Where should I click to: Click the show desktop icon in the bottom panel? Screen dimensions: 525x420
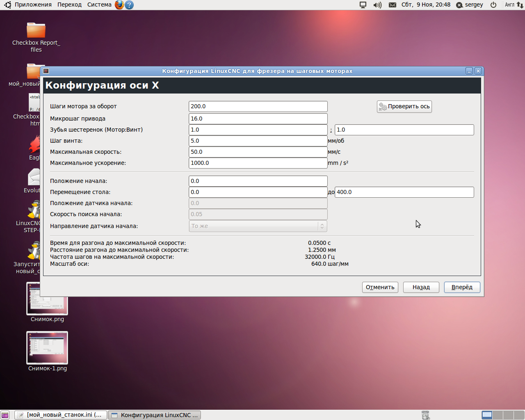point(5,415)
